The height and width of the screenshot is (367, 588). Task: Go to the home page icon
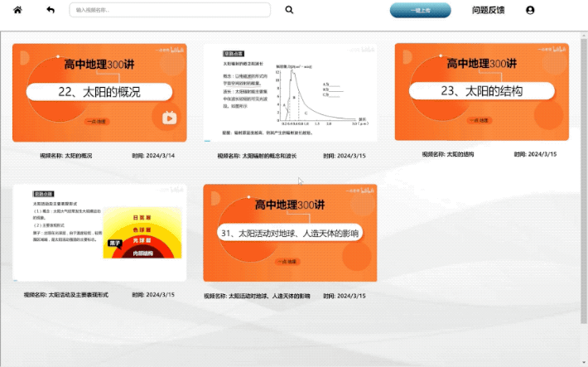(x=17, y=10)
